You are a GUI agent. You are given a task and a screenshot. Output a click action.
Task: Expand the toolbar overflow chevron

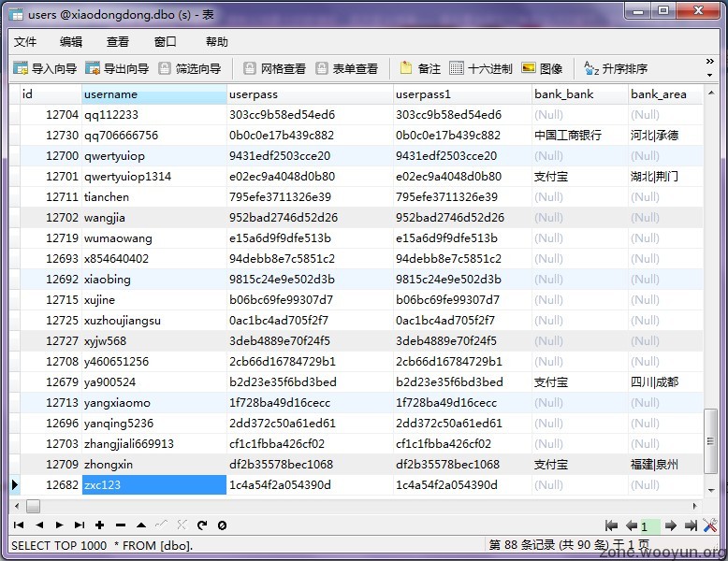tap(709, 62)
